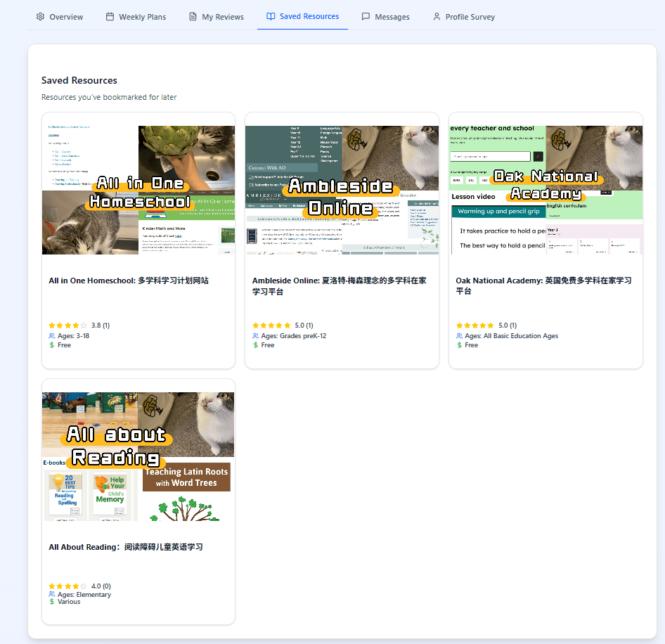Open the Messages tab

pos(392,17)
